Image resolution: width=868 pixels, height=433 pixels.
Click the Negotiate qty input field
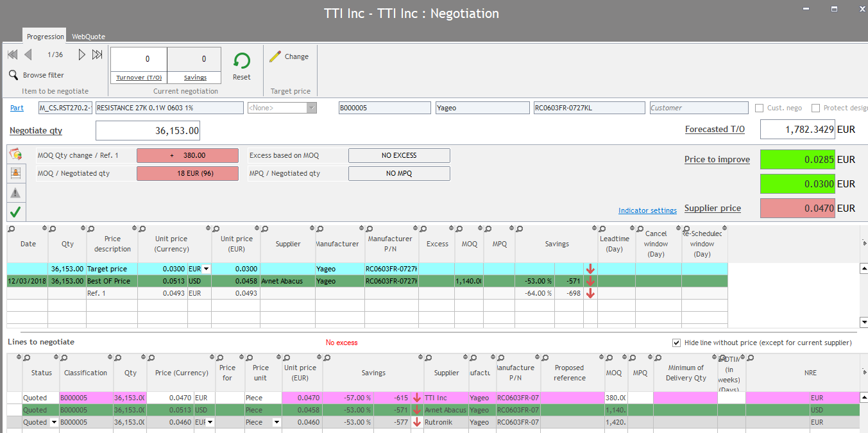click(148, 131)
